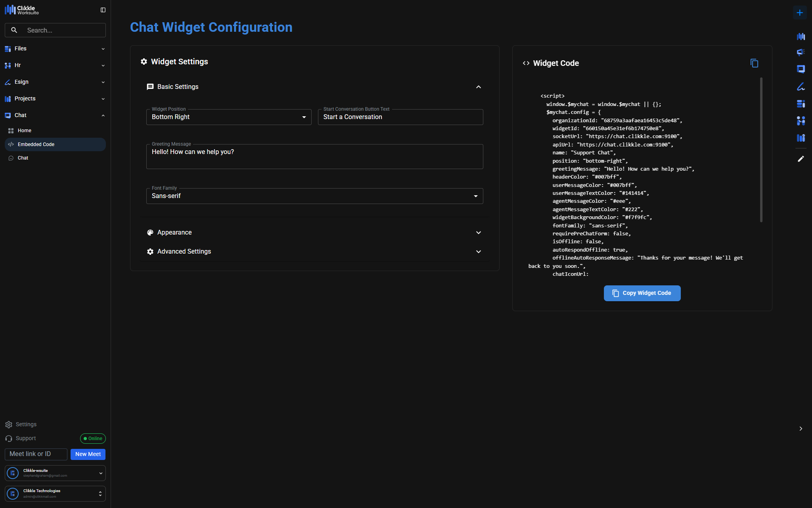Click the New Meet button
This screenshot has width=812, height=508.
[88, 454]
